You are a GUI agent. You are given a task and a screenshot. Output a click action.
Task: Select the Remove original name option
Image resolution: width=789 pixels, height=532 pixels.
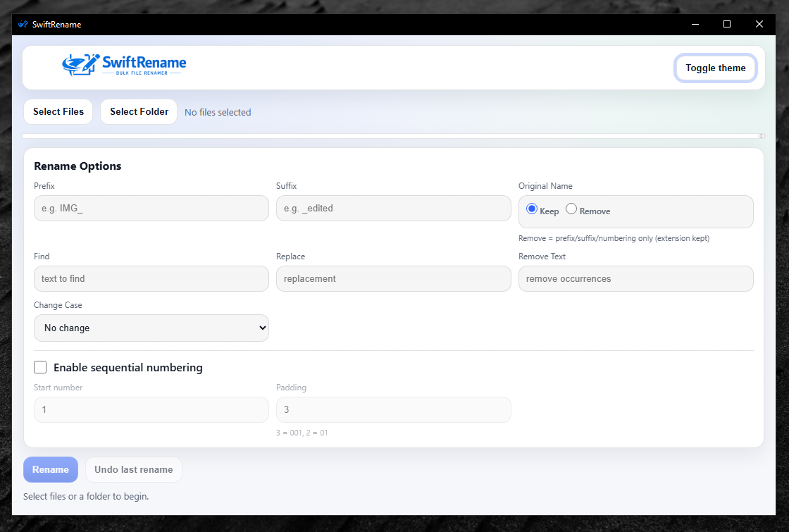tap(571, 209)
